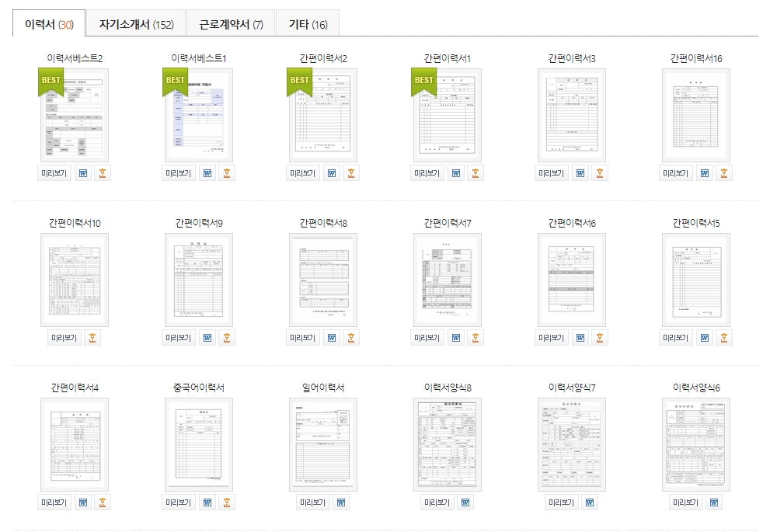The image size is (763, 532).
Task: Download HWP file for 이력서베스트1
Action: [x=227, y=173]
